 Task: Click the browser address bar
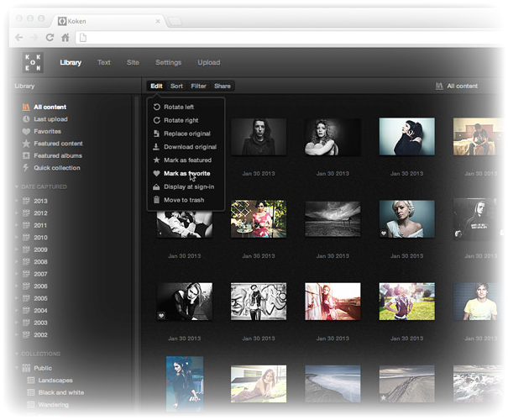coord(288,38)
